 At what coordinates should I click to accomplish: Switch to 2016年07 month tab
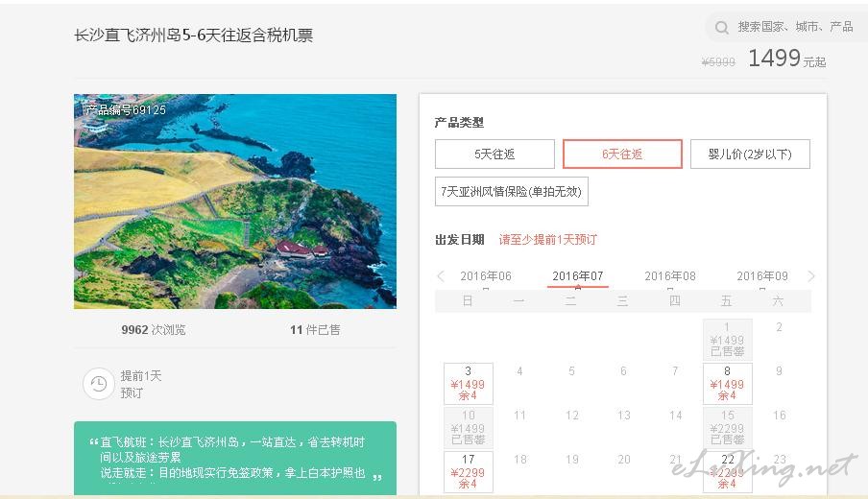click(x=577, y=276)
